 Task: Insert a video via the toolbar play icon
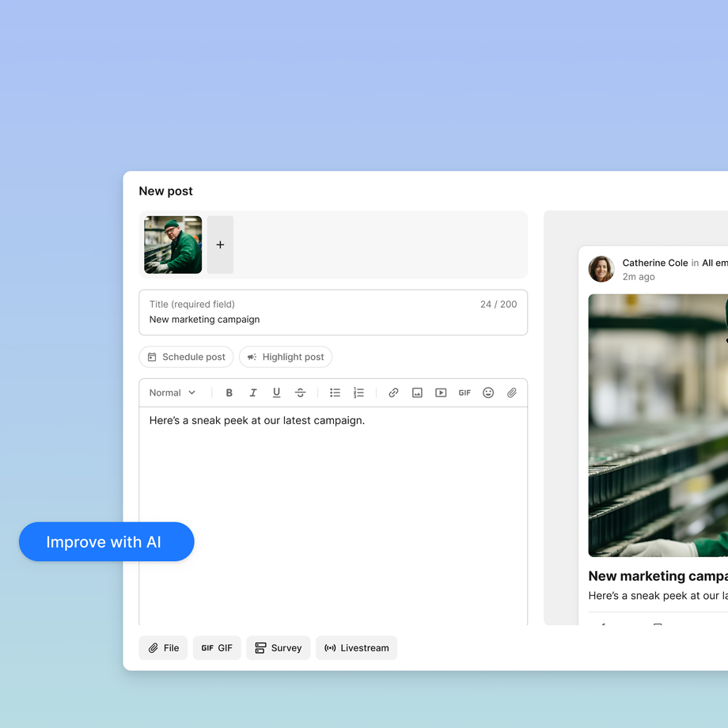pos(441,392)
